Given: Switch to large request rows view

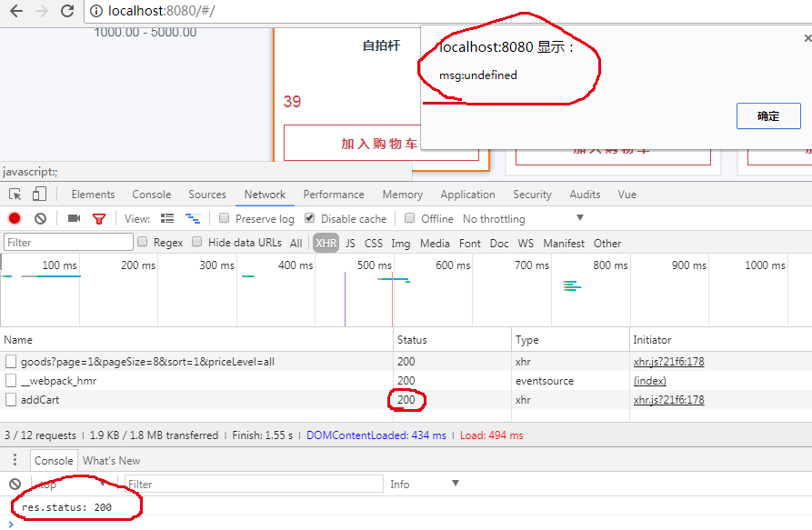Looking at the screenshot, I should click(x=167, y=219).
